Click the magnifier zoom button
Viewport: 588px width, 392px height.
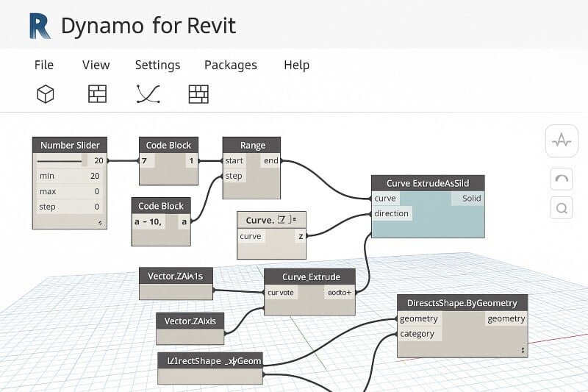562,208
